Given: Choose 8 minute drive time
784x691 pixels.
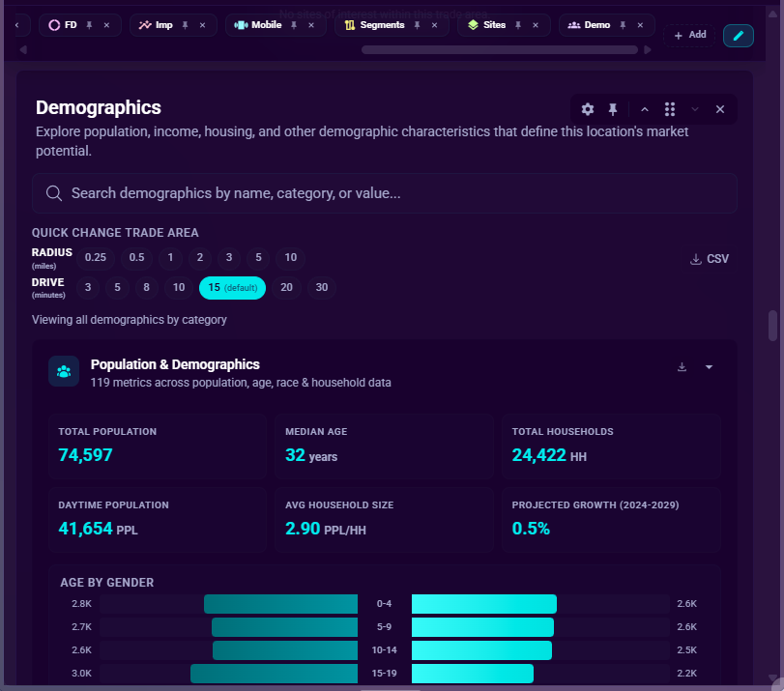Looking at the screenshot, I should click(147, 287).
